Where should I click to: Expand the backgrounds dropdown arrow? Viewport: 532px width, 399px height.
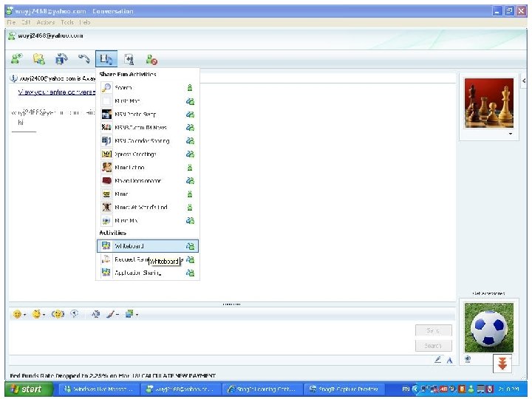tap(137, 316)
